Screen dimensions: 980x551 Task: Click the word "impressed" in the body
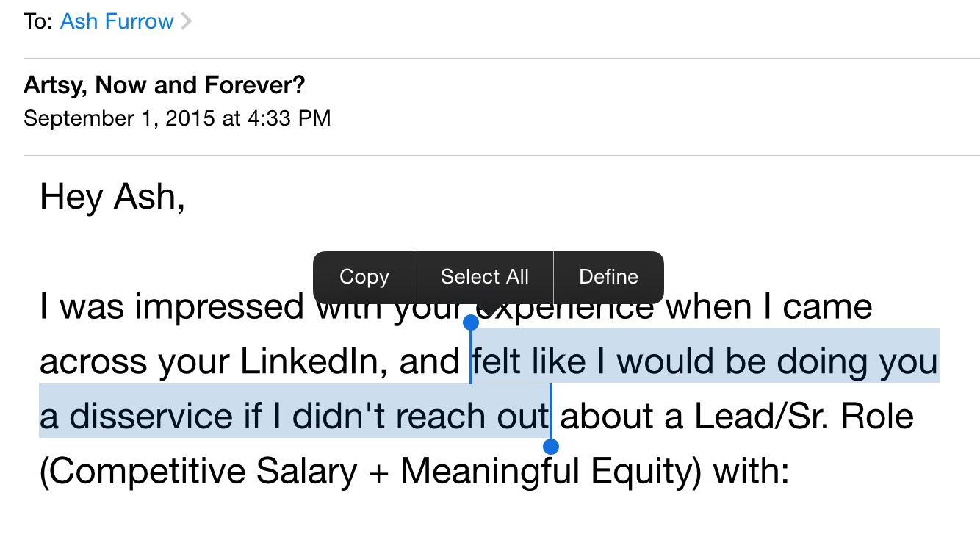pos(220,306)
